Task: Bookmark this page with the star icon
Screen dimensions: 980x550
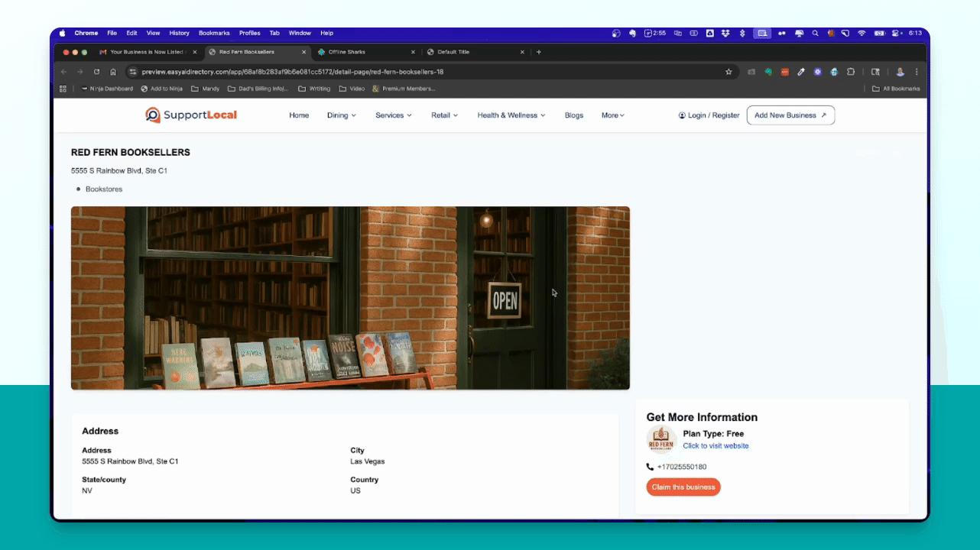Action: [729, 72]
